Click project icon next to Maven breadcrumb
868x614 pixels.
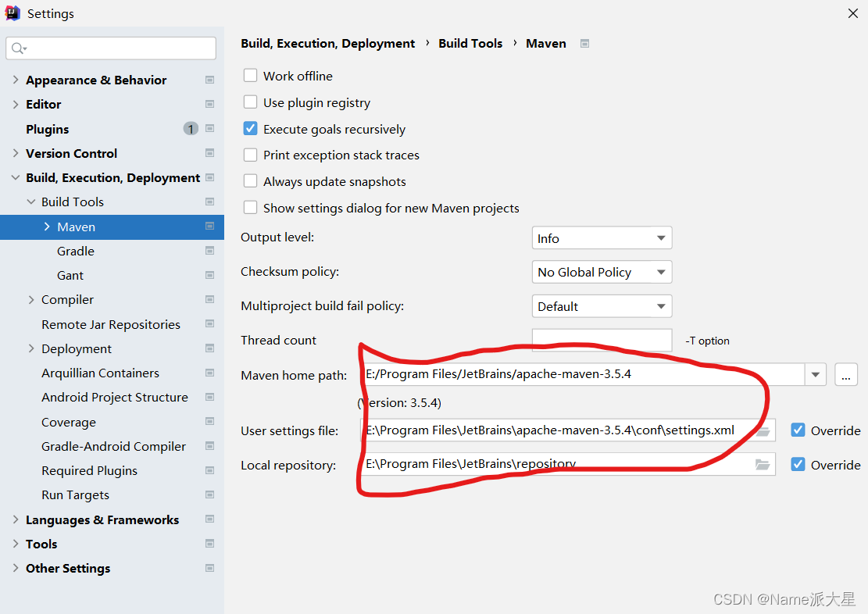(x=584, y=43)
